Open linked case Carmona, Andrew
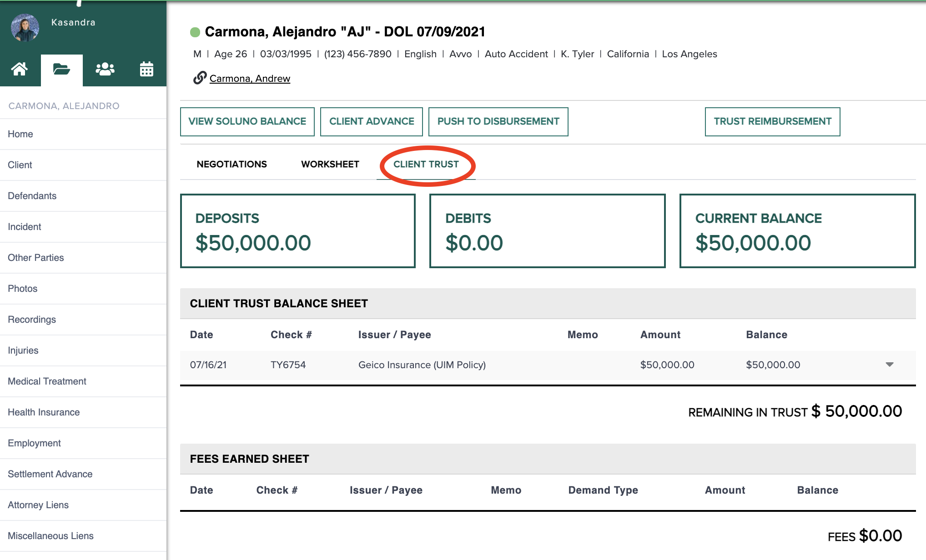 tap(250, 79)
